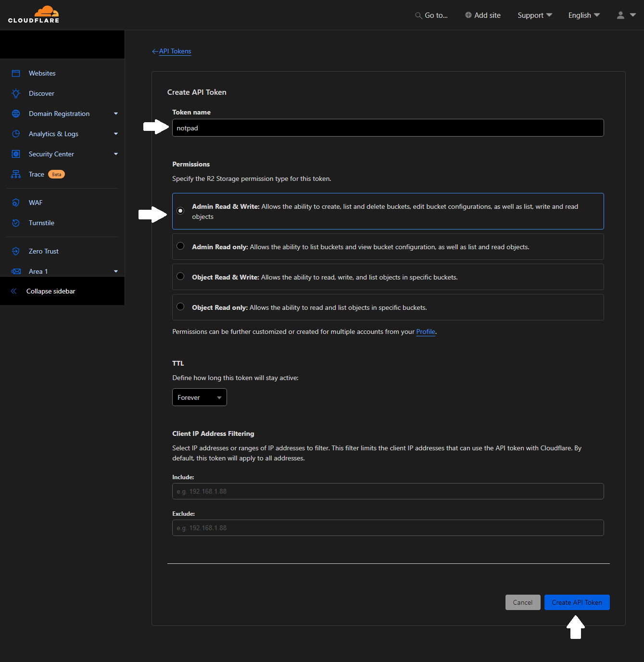This screenshot has width=644, height=662.
Task: Open the Security Center section
Action: pyautogui.click(x=51, y=154)
